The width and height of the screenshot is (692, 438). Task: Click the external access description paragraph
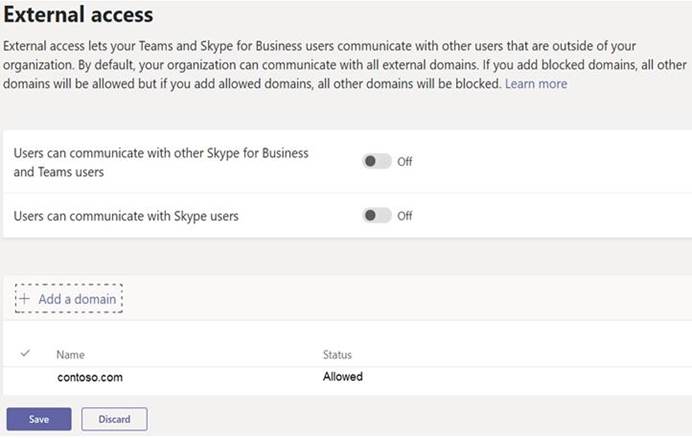coord(345,65)
